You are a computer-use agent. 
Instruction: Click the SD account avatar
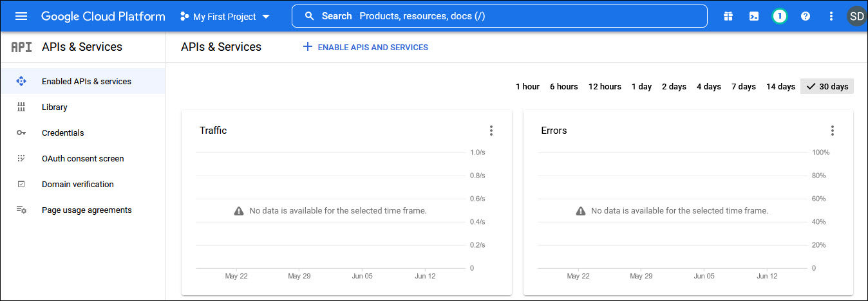[x=856, y=16]
